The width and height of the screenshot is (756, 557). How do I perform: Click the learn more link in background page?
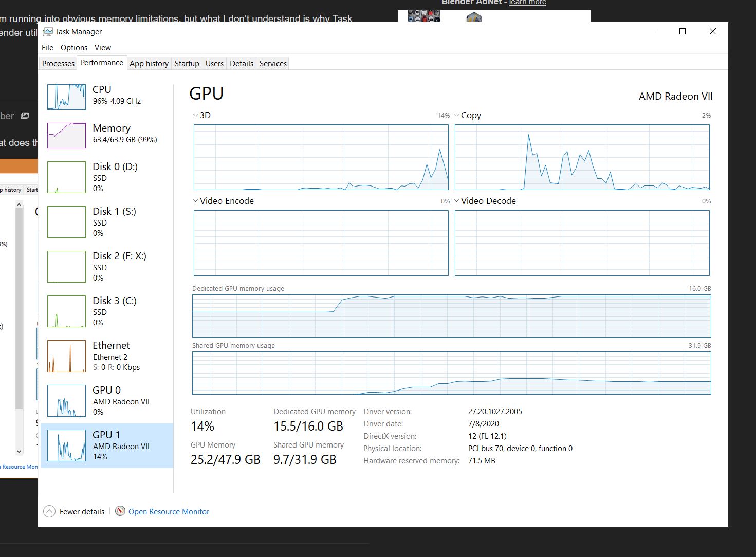(x=527, y=3)
